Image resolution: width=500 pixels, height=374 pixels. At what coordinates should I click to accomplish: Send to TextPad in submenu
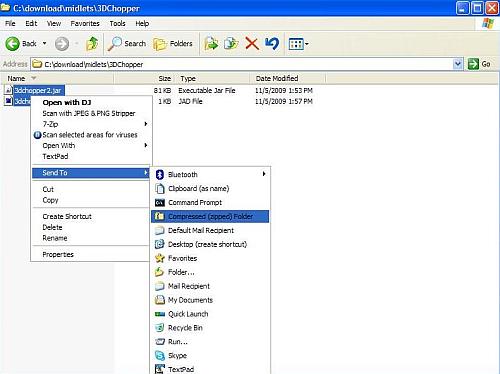click(210, 369)
